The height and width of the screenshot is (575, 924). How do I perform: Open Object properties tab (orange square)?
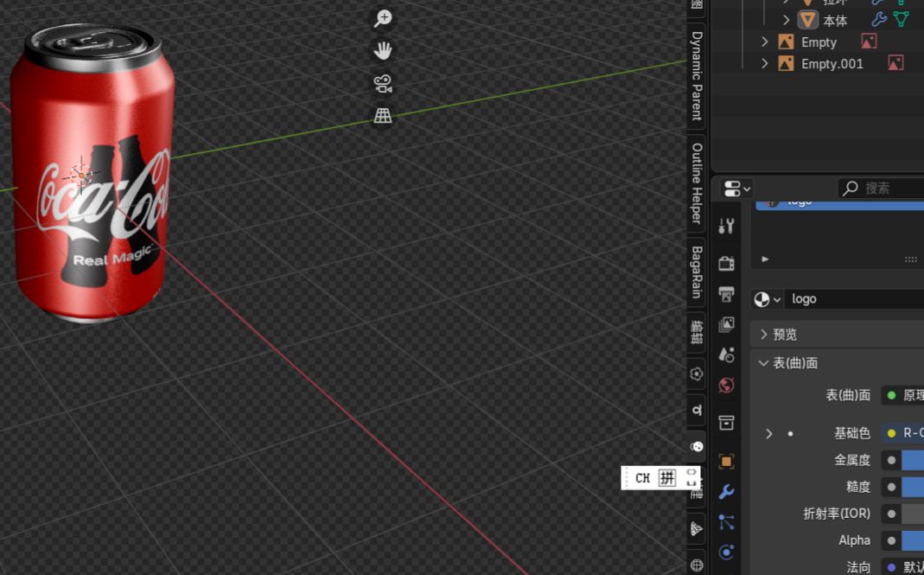(726, 461)
